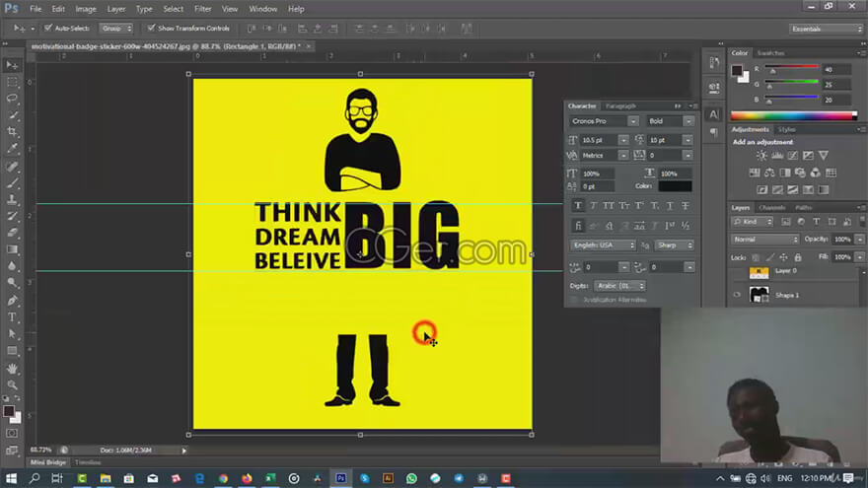868x488 pixels.
Task: Select the Rectangular Marquee tool
Action: (x=12, y=83)
